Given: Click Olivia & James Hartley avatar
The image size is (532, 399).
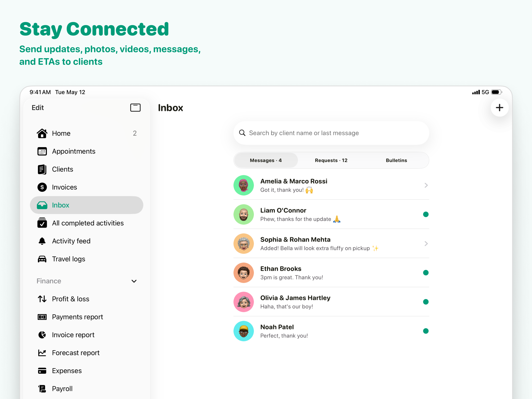Looking at the screenshot, I should point(244,302).
